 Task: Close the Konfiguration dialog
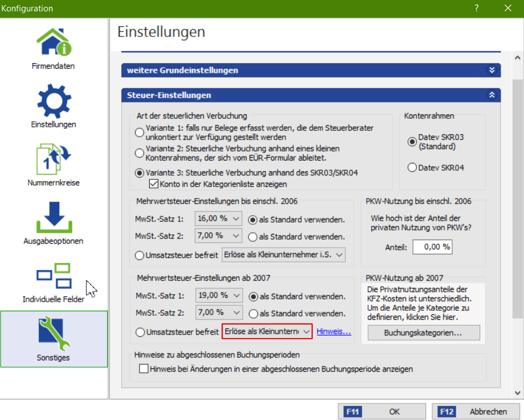tap(508, 8)
